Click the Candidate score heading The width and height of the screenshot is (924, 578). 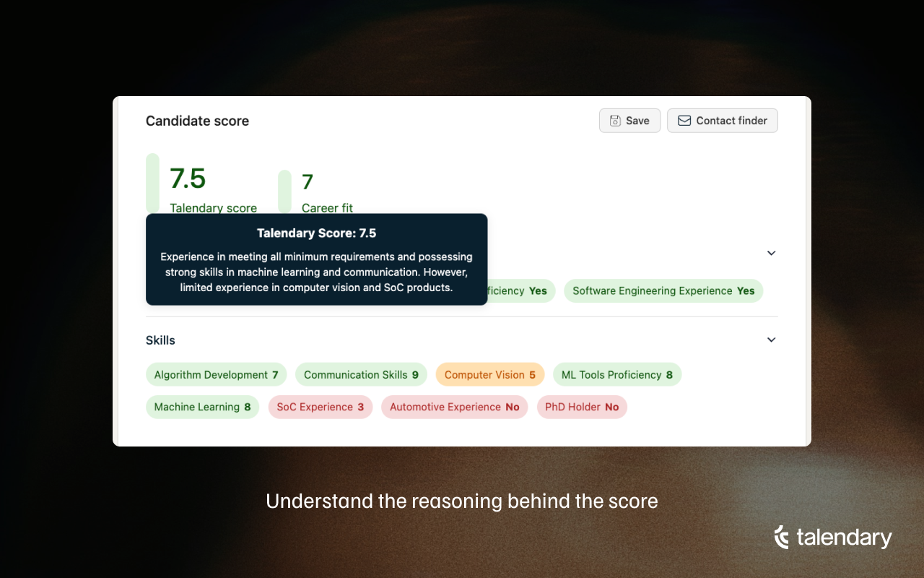[x=197, y=121]
